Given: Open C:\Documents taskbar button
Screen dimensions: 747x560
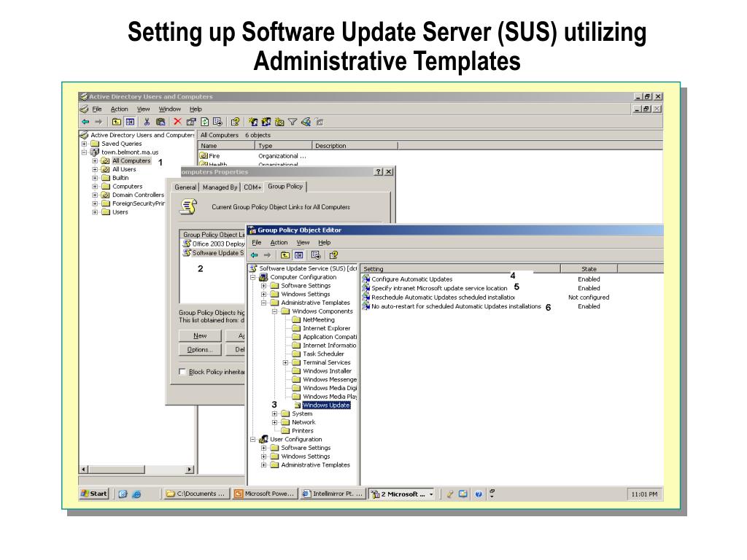Looking at the screenshot, I should coord(196,494).
